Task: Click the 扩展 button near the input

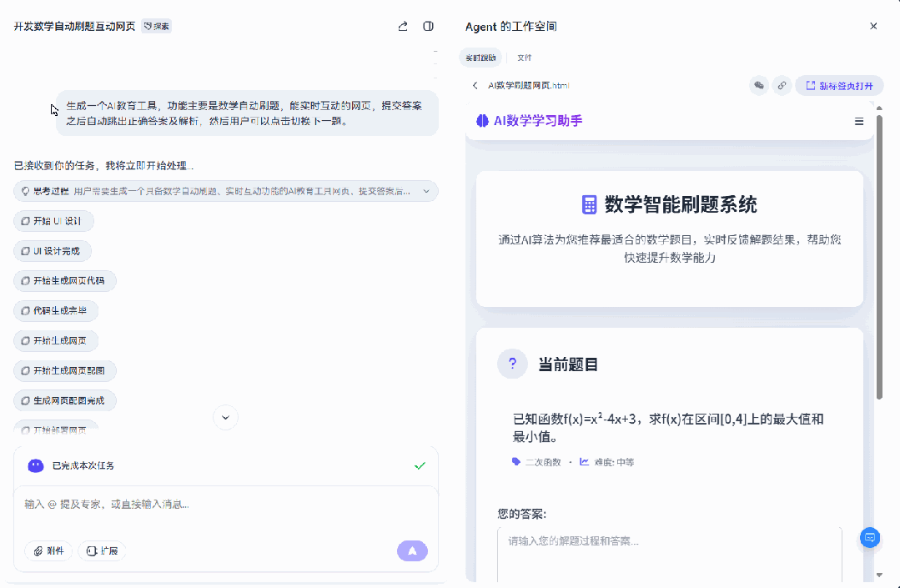Action: pyautogui.click(x=101, y=550)
